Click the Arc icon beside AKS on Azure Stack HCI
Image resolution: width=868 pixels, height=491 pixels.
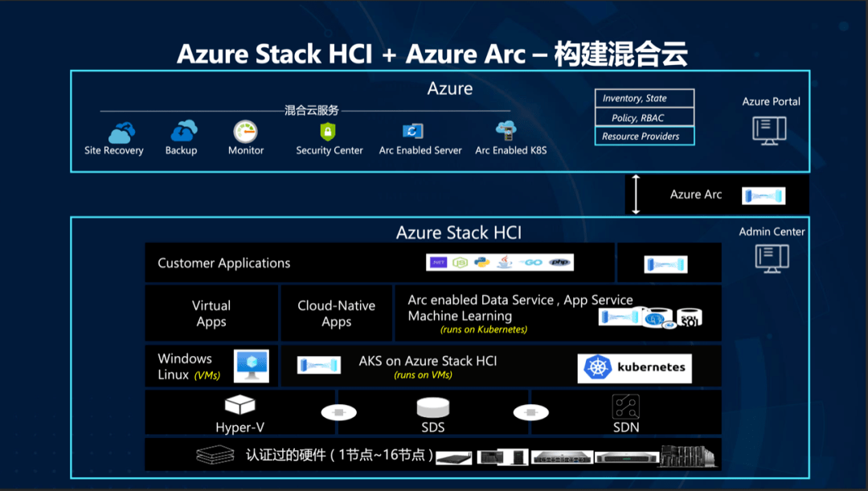[x=319, y=366]
